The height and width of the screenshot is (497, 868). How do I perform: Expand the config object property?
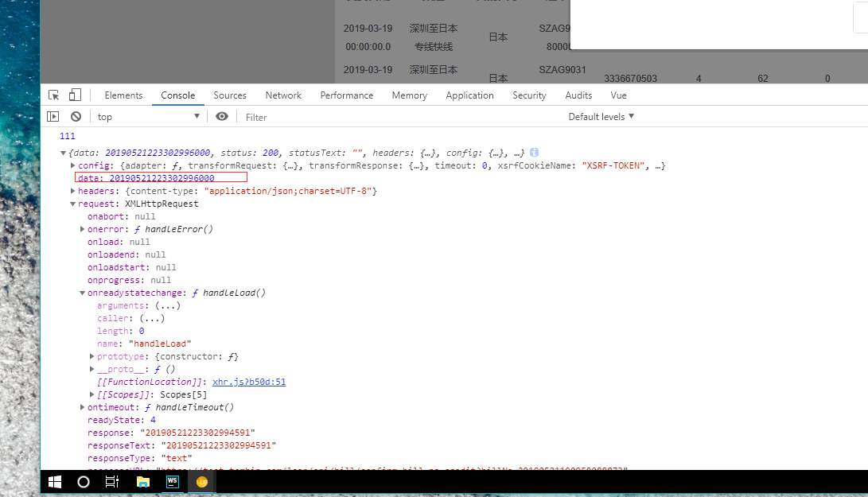tap(73, 165)
